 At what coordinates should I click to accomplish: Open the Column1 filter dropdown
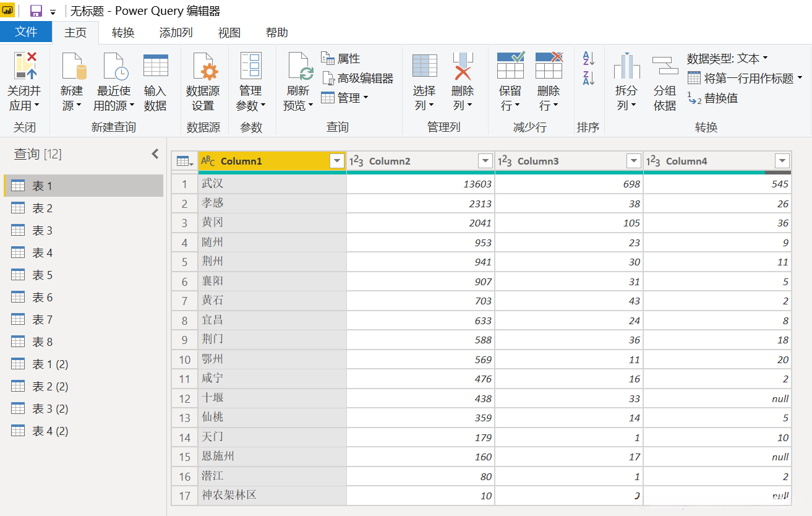(x=337, y=161)
